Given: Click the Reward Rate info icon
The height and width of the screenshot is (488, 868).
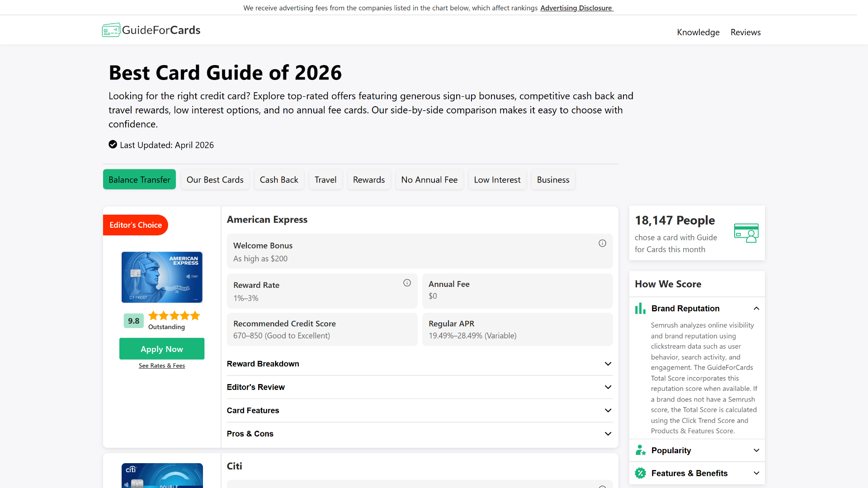Looking at the screenshot, I should point(407,283).
